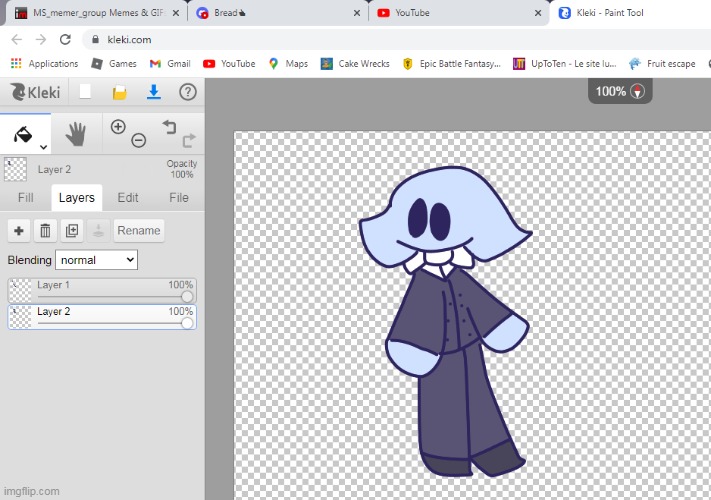Switch to the Edit tab
This screenshot has height=500, width=711.
(x=128, y=198)
